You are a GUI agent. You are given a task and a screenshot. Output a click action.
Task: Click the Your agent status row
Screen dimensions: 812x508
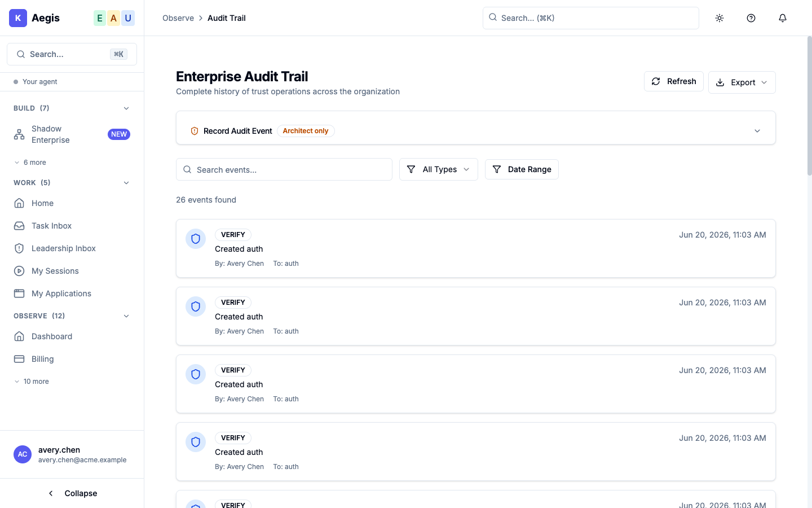[72, 82]
